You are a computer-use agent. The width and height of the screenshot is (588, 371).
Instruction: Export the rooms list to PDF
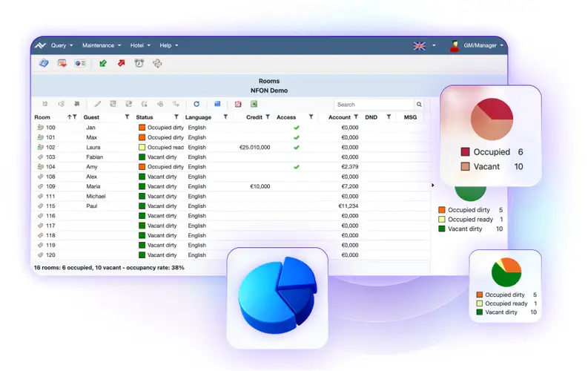238,105
